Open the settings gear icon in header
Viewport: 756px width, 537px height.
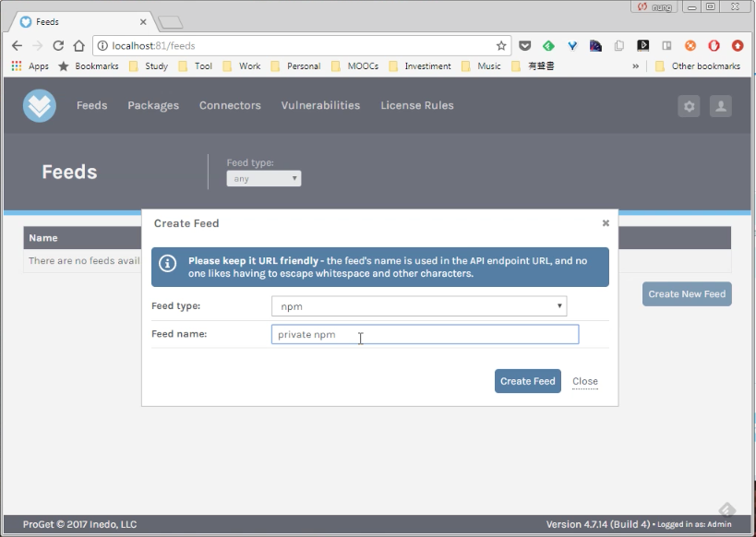(689, 106)
